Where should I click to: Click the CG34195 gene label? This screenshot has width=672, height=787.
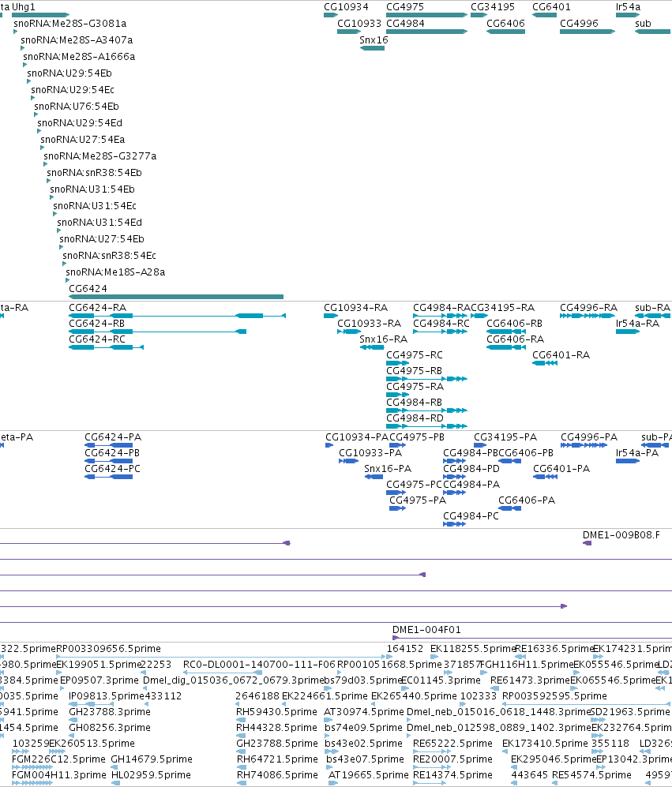tap(492, 7)
